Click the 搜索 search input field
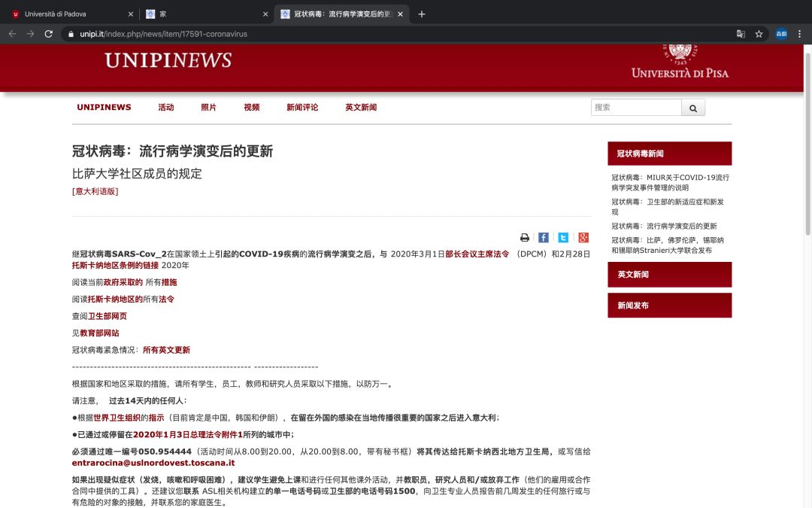The width and height of the screenshot is (812, 508). [636, 108]
